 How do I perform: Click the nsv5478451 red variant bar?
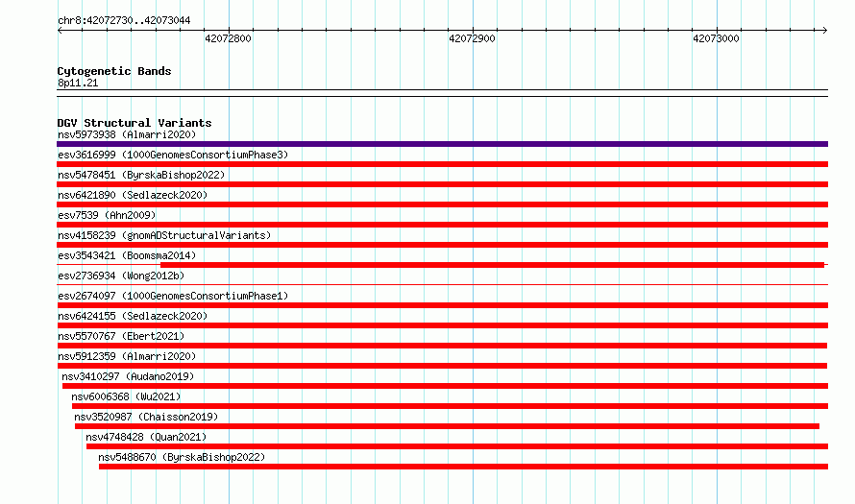pos(442,184)
